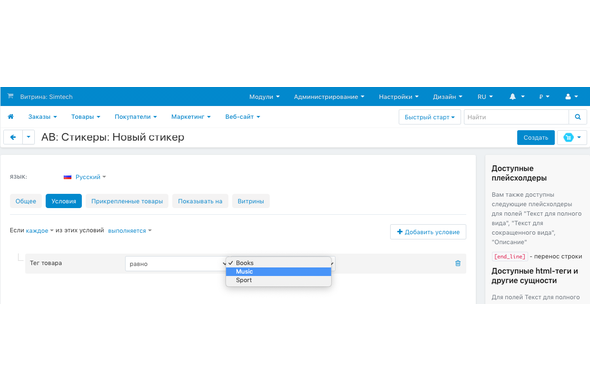Open the Маркетинг menu
590x391 pixels.
pos(191,117)
